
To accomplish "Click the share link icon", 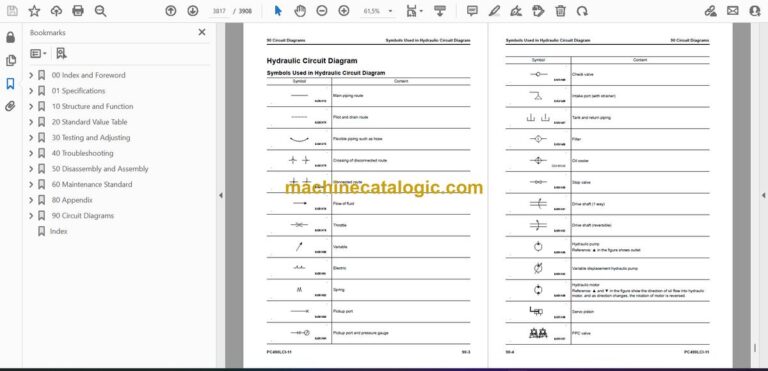I will (710, 11).
